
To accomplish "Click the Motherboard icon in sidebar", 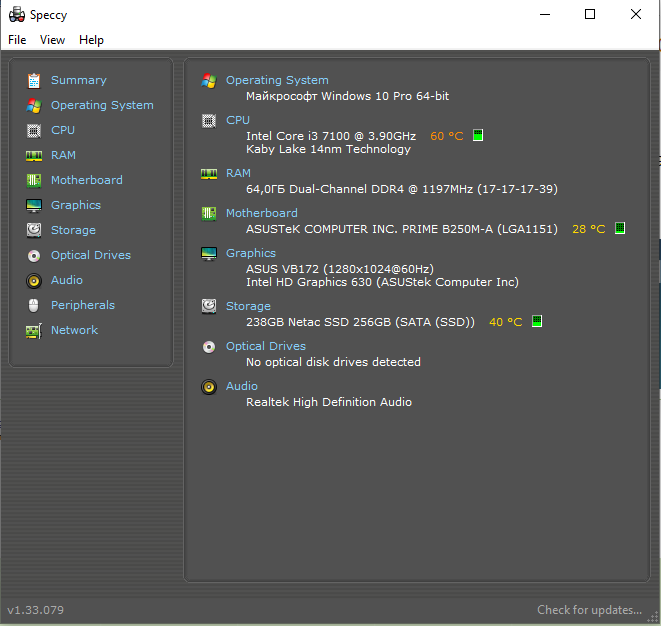I will click(x=34, y=180).
